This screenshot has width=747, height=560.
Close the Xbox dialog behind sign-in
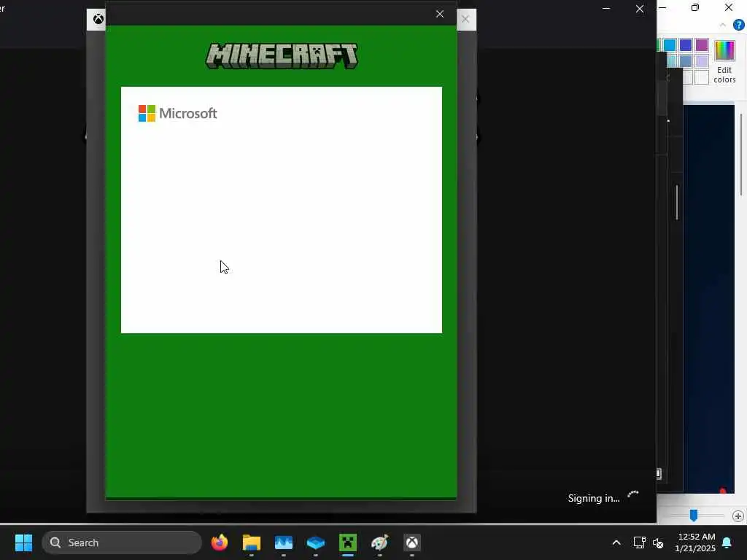click(x=465, y=19)
